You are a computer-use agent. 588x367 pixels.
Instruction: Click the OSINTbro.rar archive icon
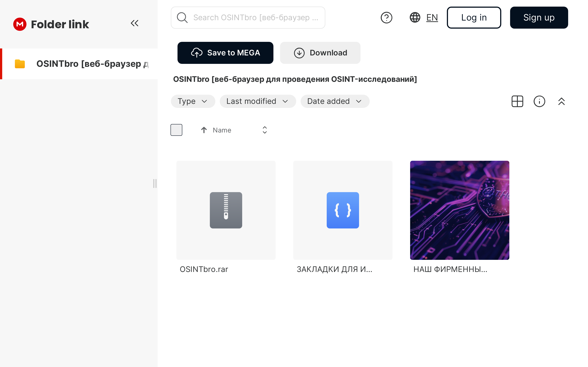[x=226, y=210]
